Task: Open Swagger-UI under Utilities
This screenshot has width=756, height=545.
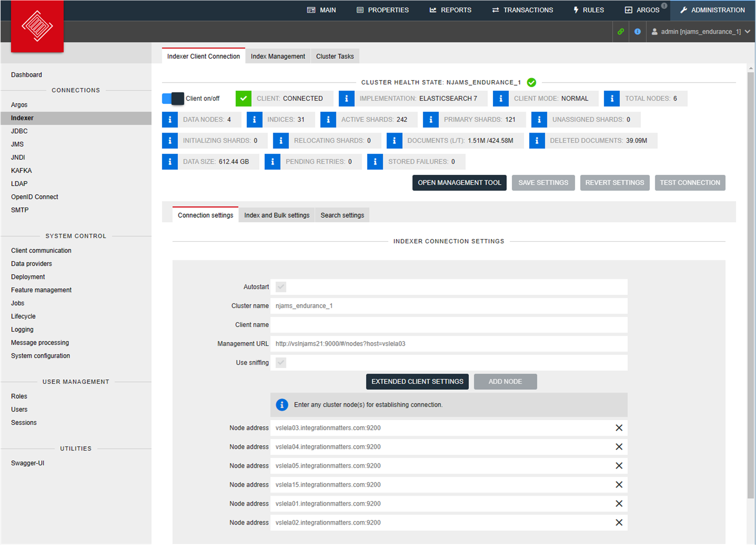Action: click(28, 463)
